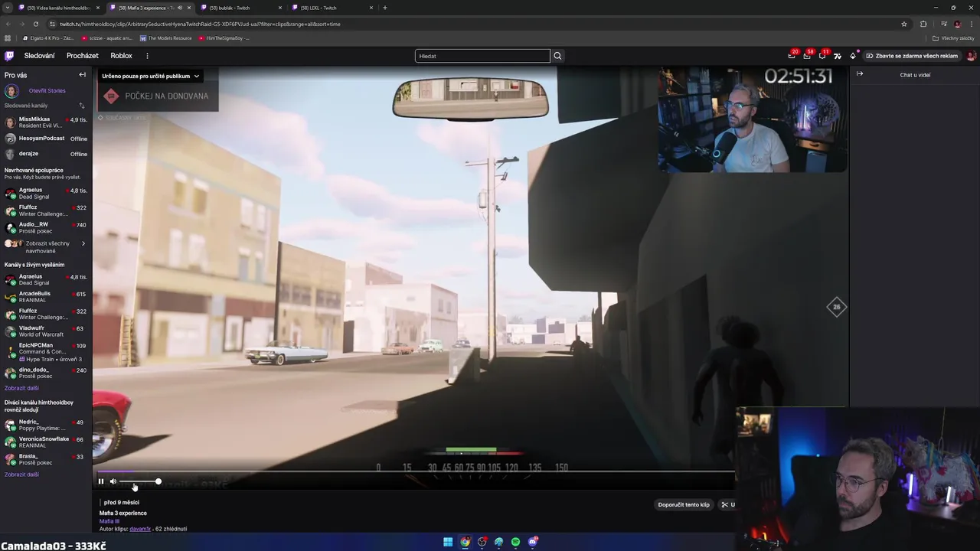Open The Models Resource bookmark
Image resolution: width=980 pixels, height=551 pixels.
coord(165,38)
